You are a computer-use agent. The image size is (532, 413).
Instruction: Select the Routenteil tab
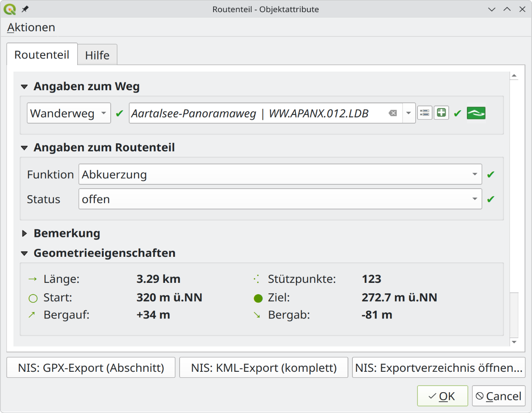(42, 55)
